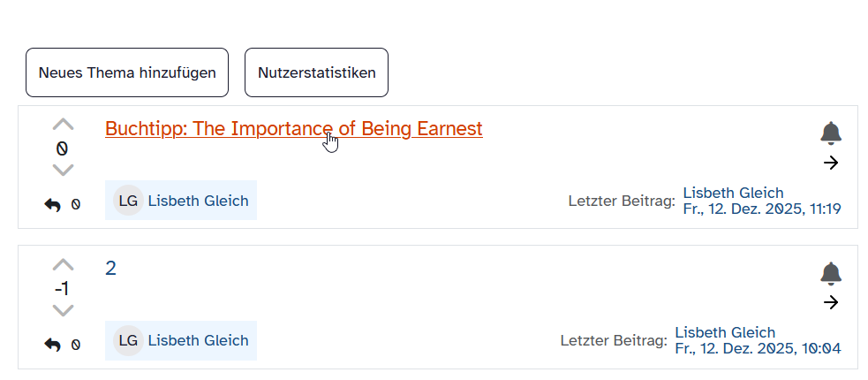Go to last post dated 11:19
This screenshot has height=380, width=868.
[761, 209]
